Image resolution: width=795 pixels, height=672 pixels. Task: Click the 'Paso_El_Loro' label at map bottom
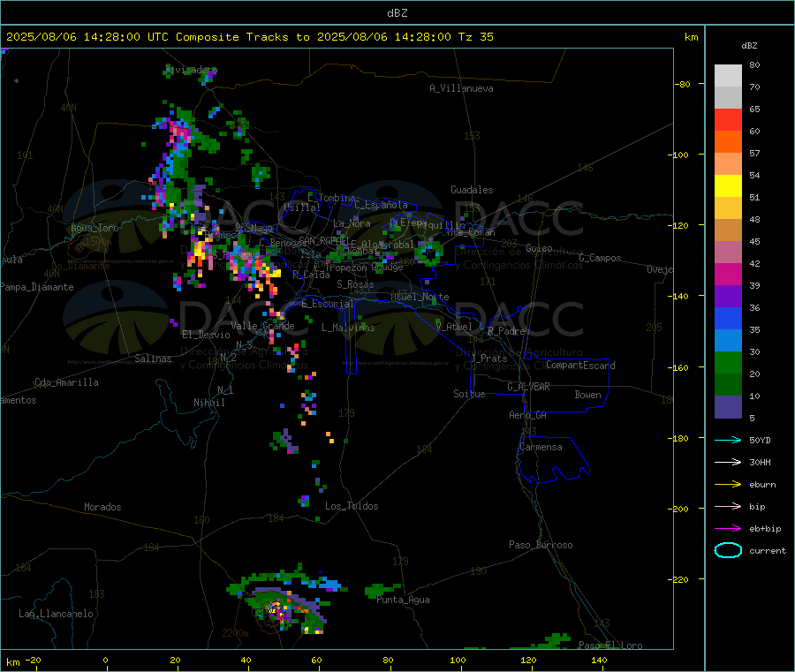pos(610,646)
